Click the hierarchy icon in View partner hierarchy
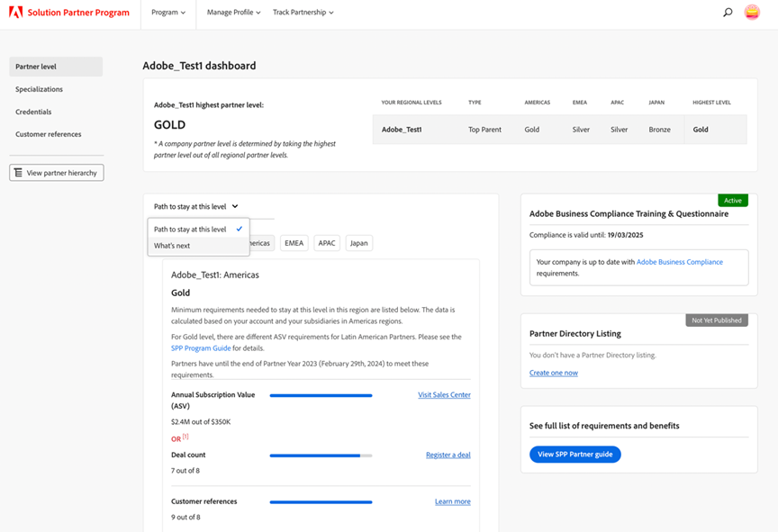Screen dimensions: 778x532 19,173
